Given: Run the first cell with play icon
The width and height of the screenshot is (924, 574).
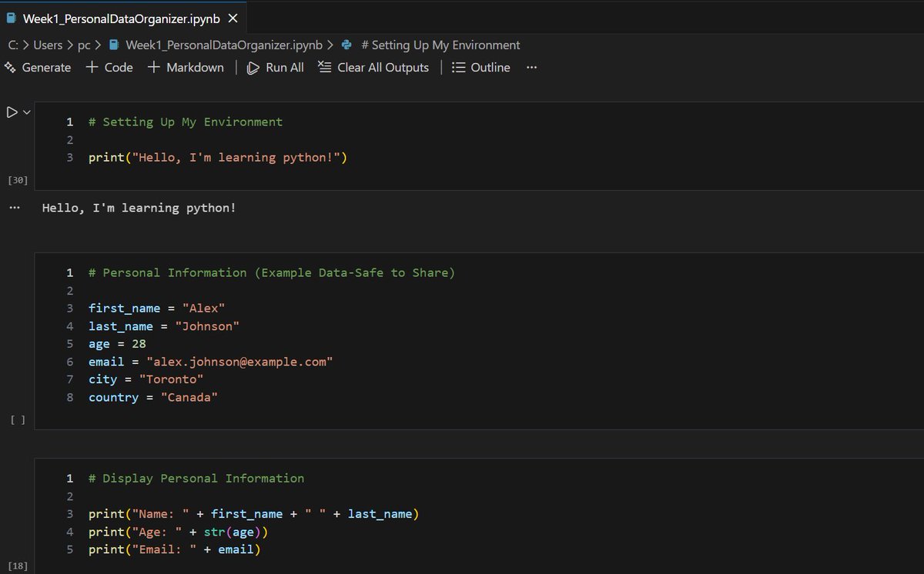Looking at the screenshot, I should pyautogui.click(x=12, y=112).
